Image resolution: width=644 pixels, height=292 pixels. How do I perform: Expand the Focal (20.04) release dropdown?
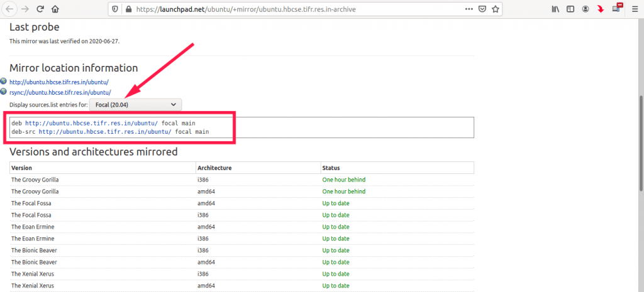point(135,104)
